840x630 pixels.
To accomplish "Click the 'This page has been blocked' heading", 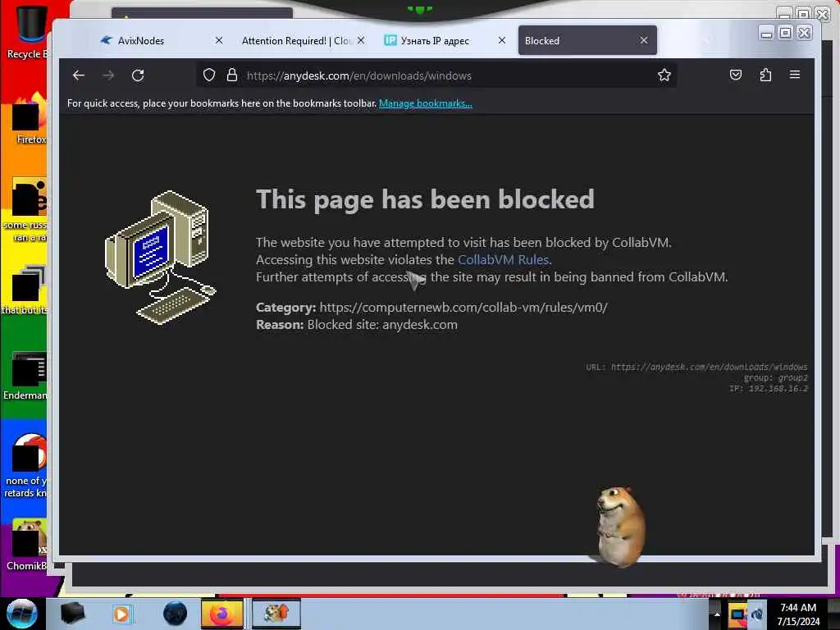I will [425, 199].
